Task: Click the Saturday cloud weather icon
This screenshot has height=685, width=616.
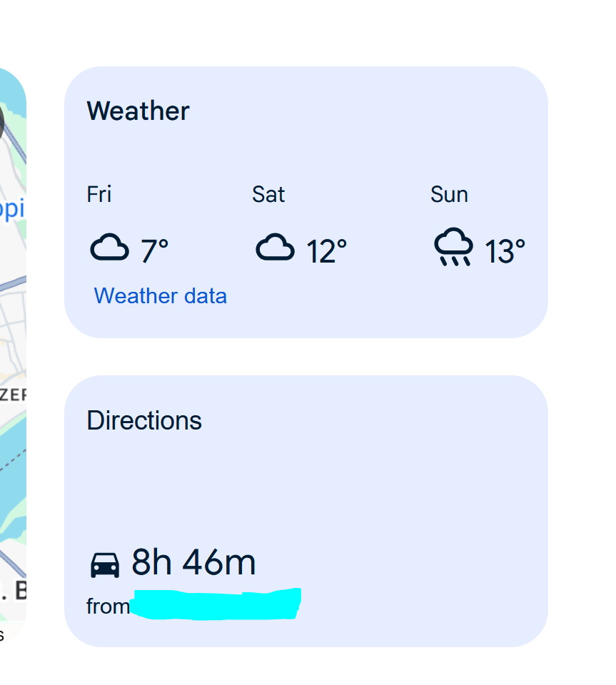Action: (x=275, y=249)
